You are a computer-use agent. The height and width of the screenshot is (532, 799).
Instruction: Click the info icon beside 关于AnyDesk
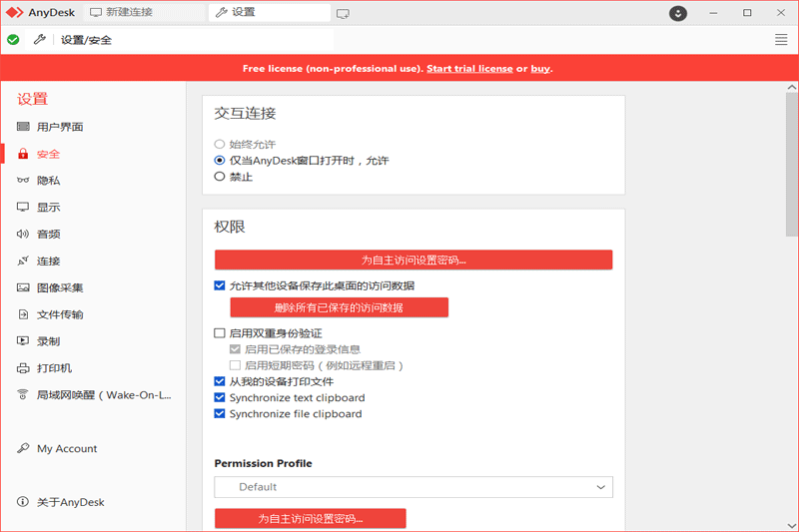(23, 502)
